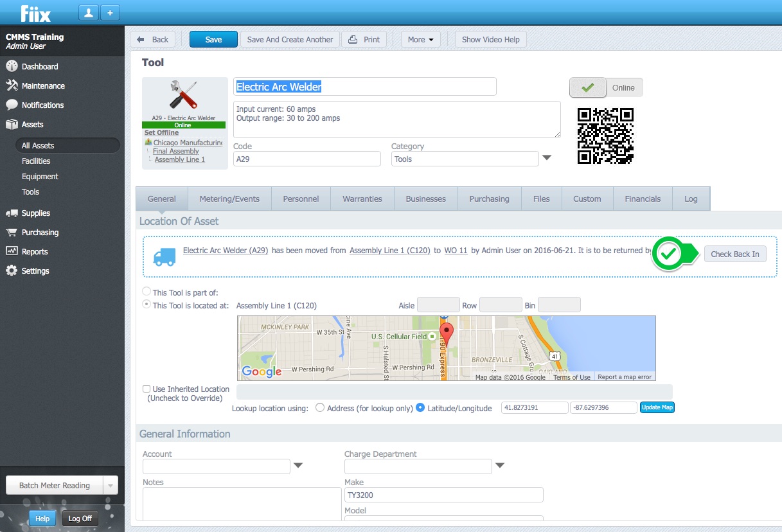Image resolution: width=782 pixels, height=532 pixels.
Task: Open Notifications in the sidebar
Action: click(42, 105)
